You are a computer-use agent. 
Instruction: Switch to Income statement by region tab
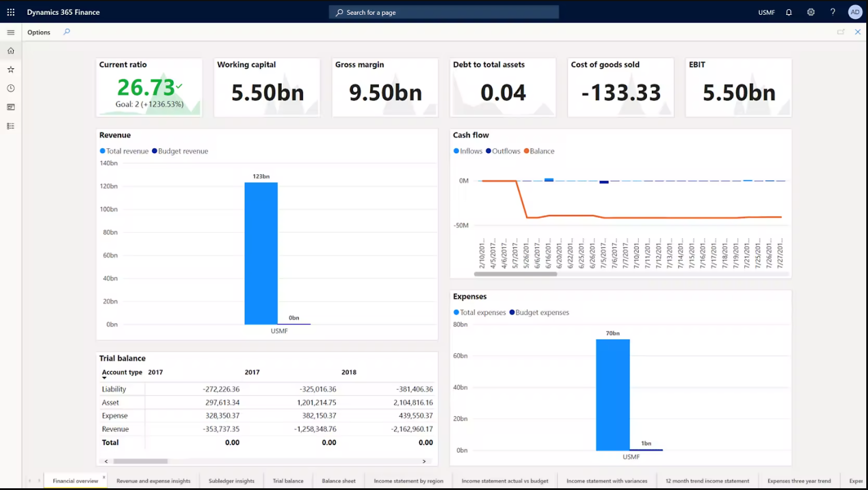(x=408, y=481)
